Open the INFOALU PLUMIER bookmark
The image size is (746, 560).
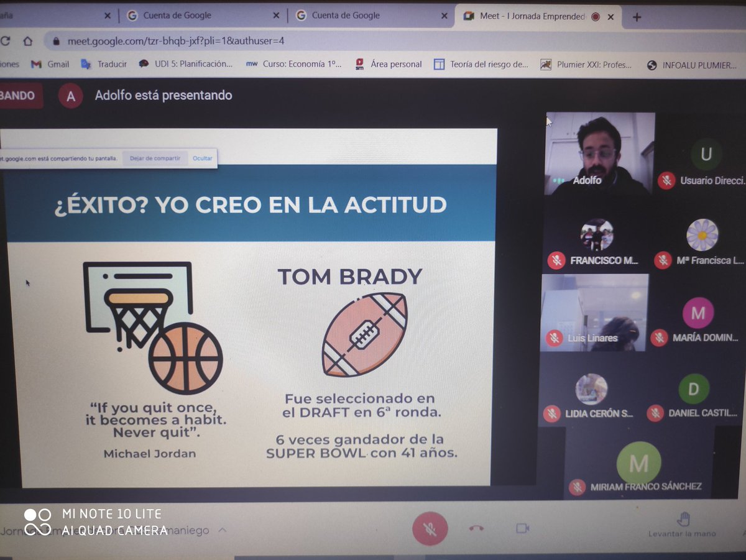(x=693, y=65)
